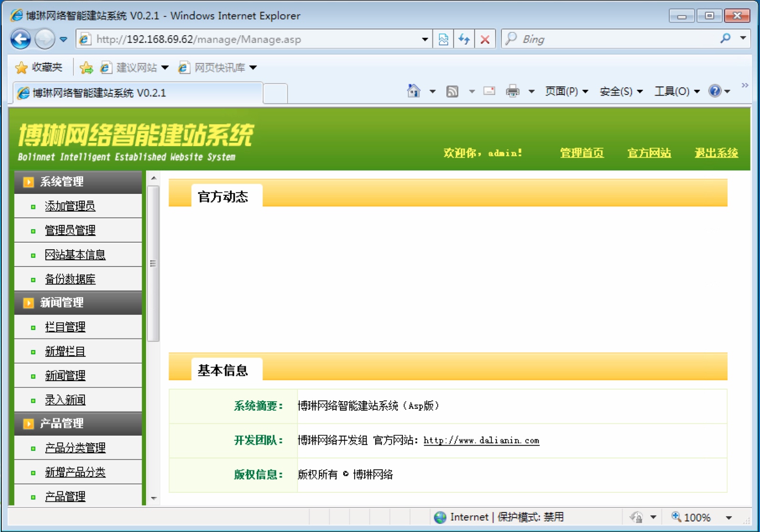The width and height of the screenshot is (760, 532).
Task: Click the 官方网站 header link
Action: [x=649, y=153]
